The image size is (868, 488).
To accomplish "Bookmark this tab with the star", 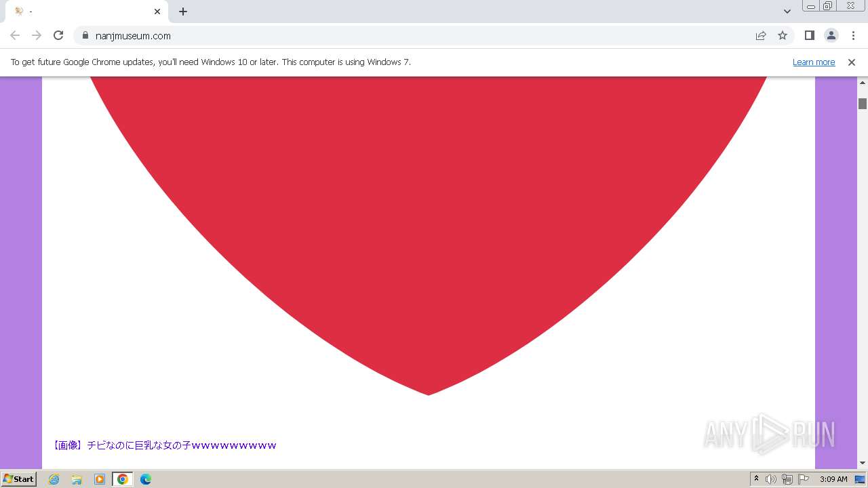I will [x=783, y=35].
